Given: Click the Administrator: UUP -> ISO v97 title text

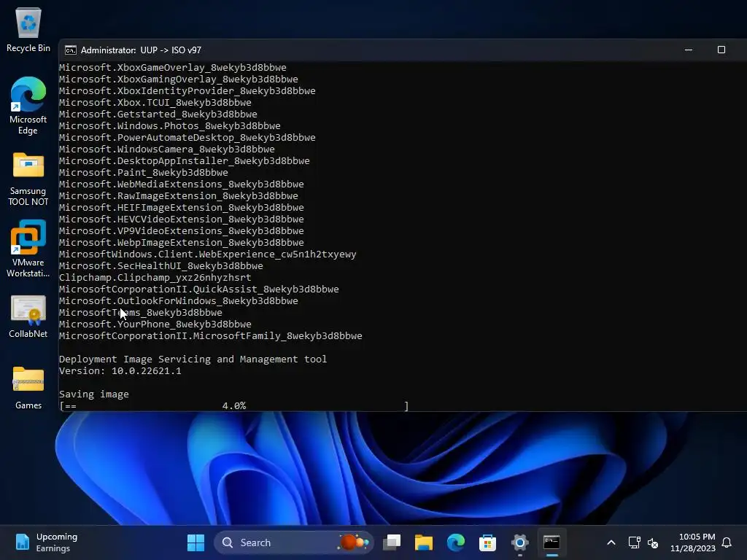Looking at the screenshot, I should (x=141, y=50).
